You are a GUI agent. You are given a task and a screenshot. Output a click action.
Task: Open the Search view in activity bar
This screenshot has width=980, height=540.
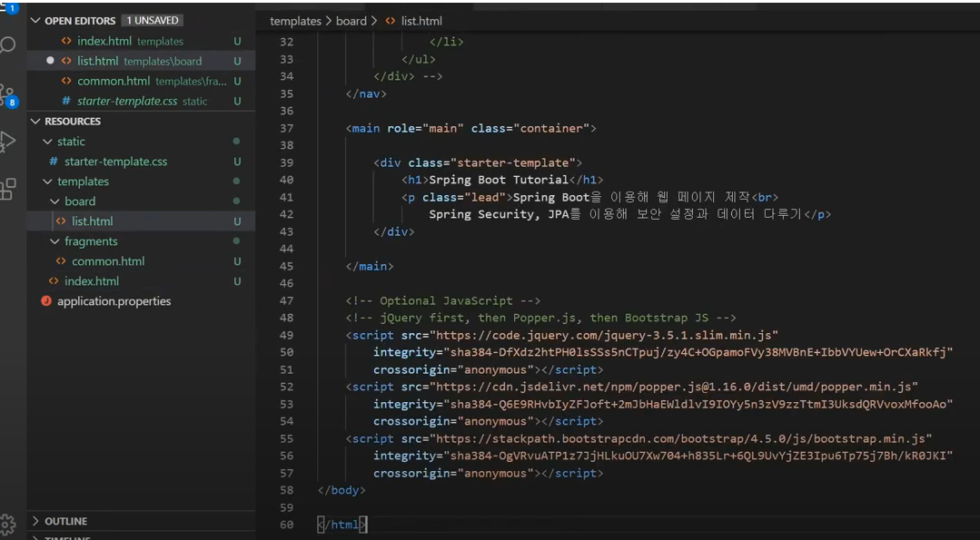pos(7,45)
